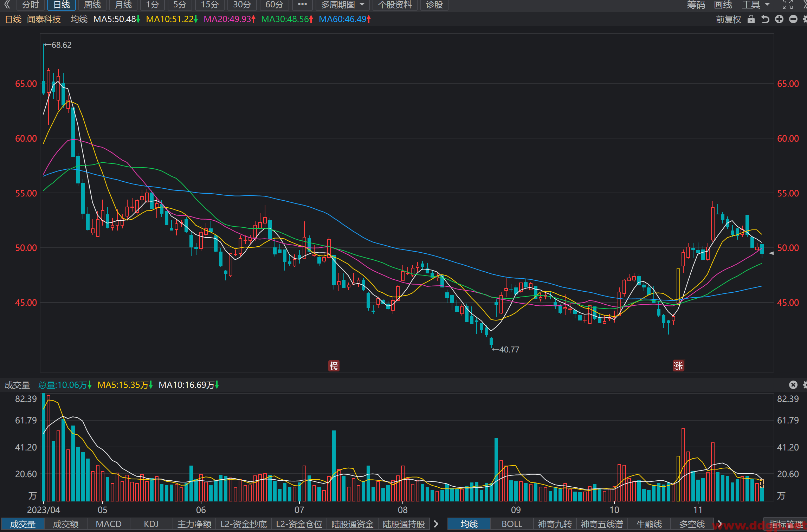Open 个股资料 stock info
The image size is (807, 532).
click(395, 5)
